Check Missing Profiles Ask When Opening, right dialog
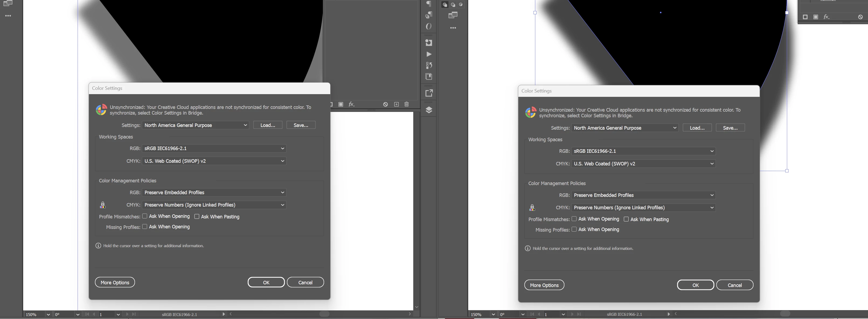 (574, 229)
